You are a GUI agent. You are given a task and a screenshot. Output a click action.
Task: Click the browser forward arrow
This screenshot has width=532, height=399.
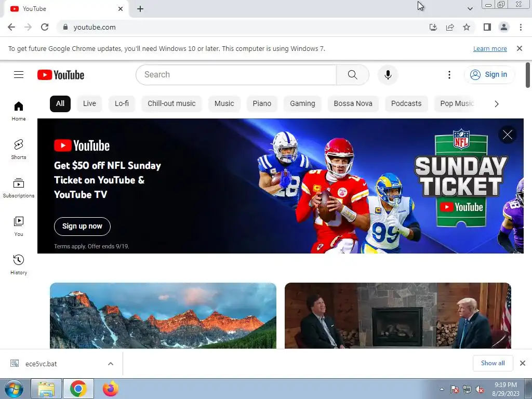pyautogui.click(x=28, y=27)
